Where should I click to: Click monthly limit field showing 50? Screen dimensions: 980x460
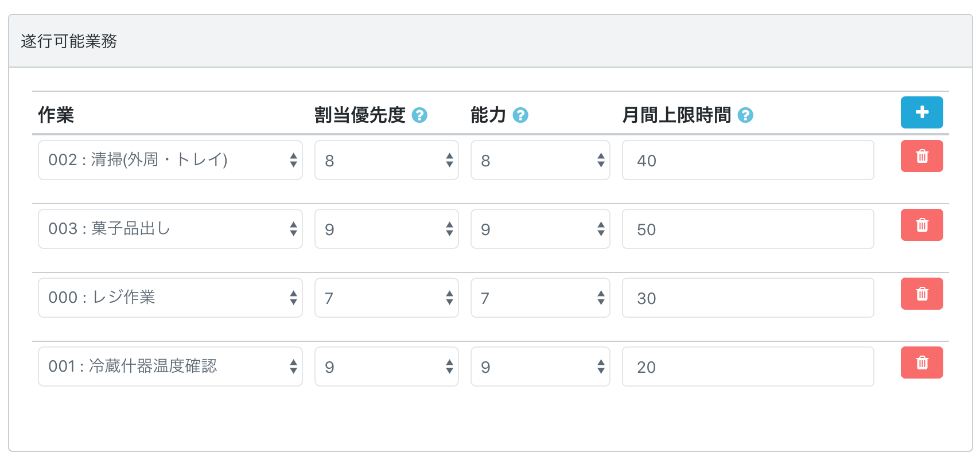(748, 229)
